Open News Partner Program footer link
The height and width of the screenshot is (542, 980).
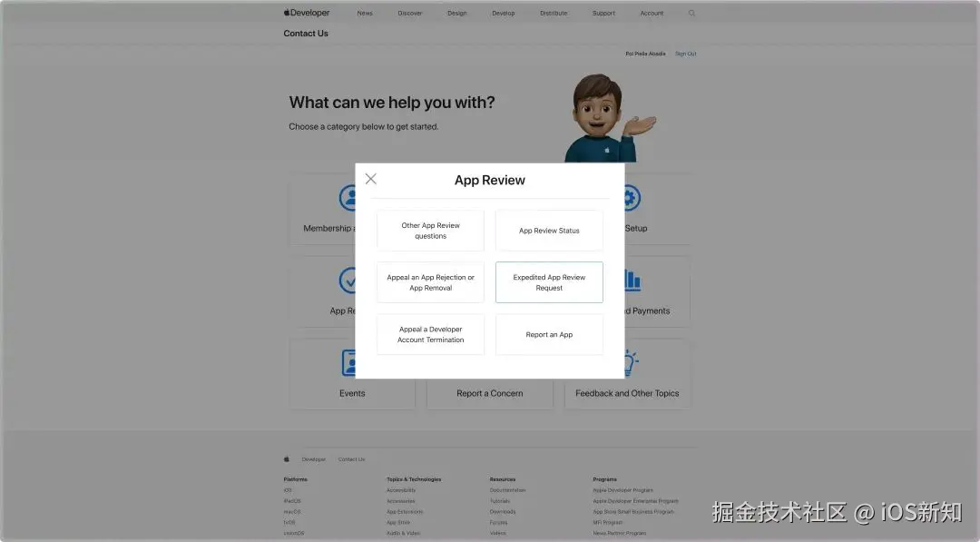click(620, 533)
